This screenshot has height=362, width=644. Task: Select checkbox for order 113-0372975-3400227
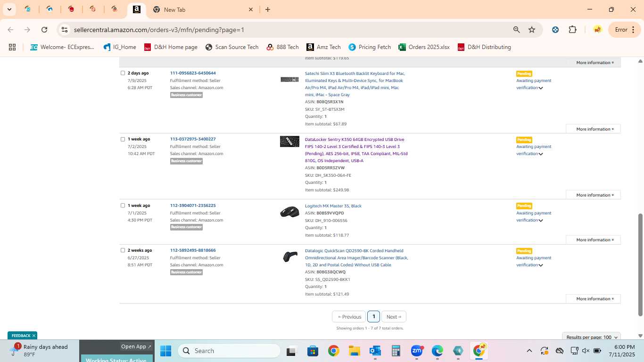[x=123, y=139]
